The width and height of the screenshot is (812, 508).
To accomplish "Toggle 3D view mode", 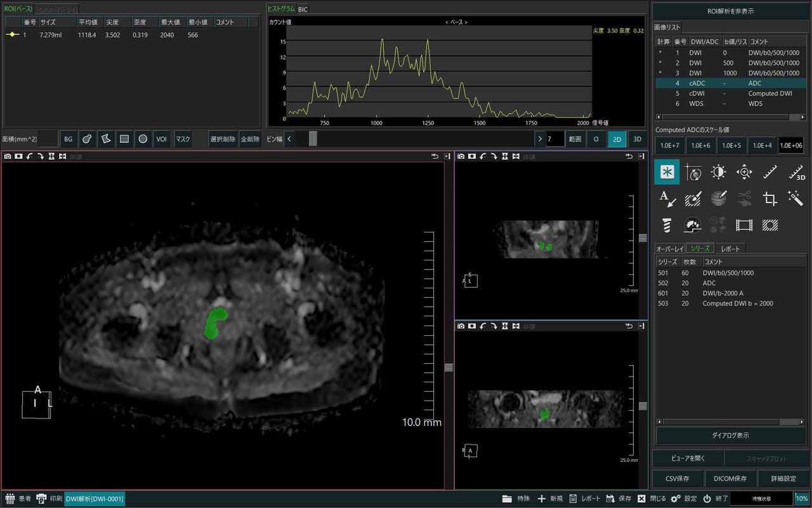I will click(x=638, y=138).
